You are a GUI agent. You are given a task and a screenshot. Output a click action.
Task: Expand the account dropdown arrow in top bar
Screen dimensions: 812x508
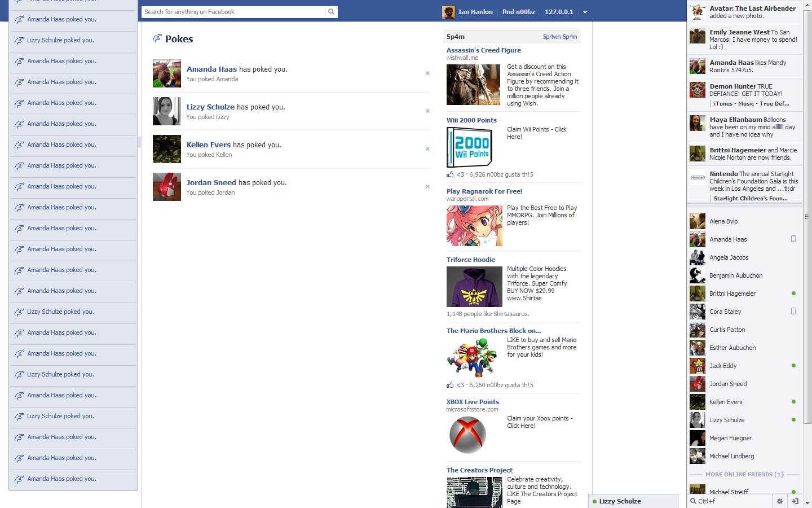[x=585, y=12]
